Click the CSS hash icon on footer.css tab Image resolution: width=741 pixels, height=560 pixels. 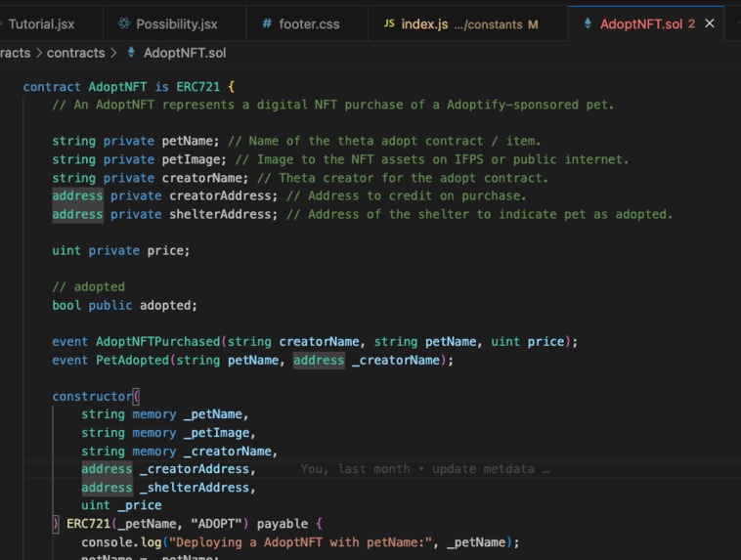click(x=267, y=23)
